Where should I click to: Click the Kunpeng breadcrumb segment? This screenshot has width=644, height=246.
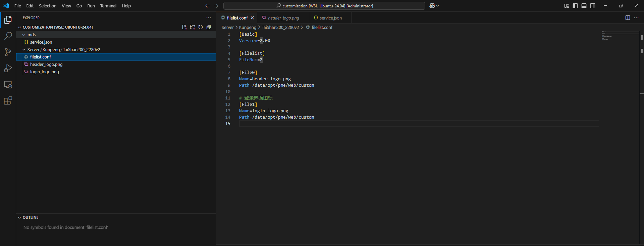(x=248, y=28)
